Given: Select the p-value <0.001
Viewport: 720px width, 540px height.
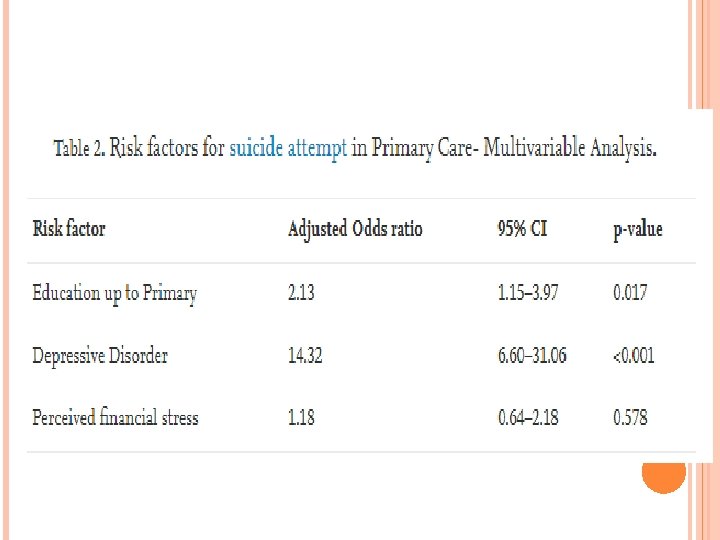Looking at the screenshot, I should pyautogui.click(x=634, y=355).
